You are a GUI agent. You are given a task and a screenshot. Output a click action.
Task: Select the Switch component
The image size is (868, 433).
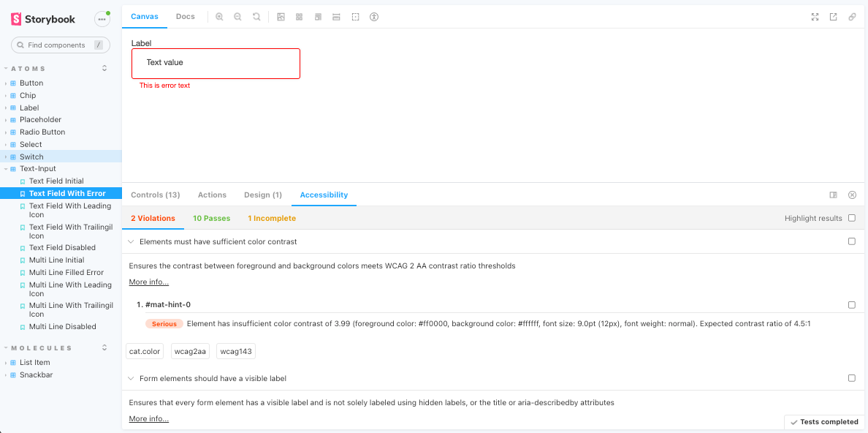click(31, 157)
